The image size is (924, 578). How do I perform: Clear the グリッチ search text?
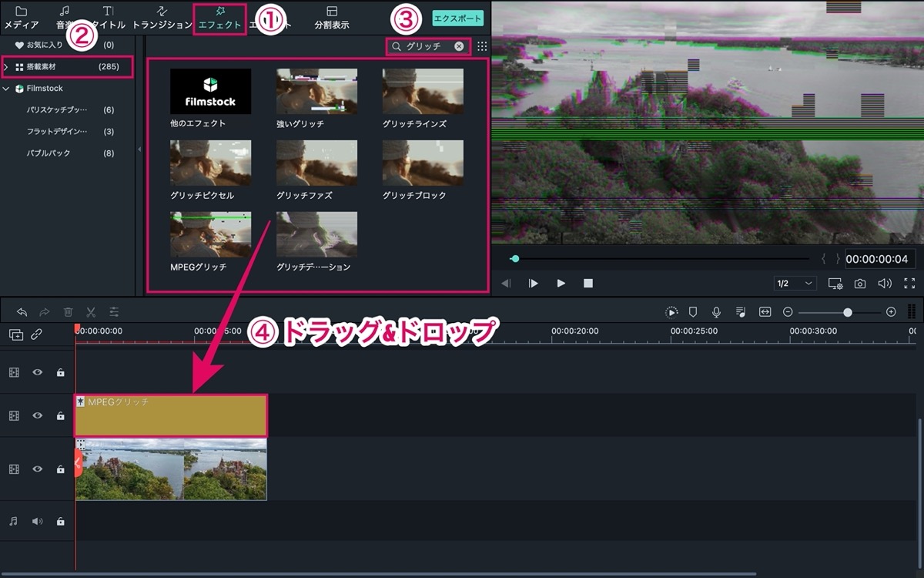[459, 46]
